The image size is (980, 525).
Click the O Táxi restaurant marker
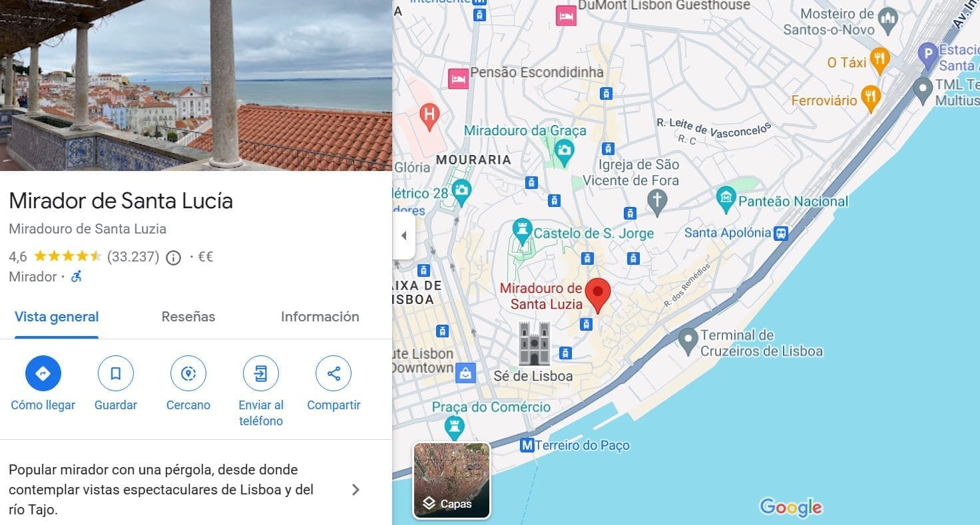pyautogui.click(x=880, y=61)
